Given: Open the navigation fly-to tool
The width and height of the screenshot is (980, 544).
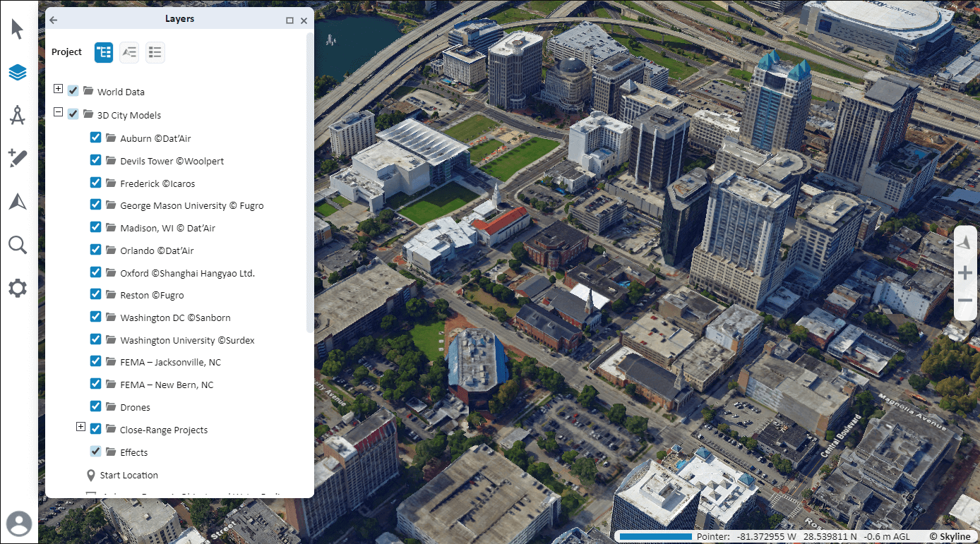Looking at the screenshot, I should pyautogui.click(x=17, y=201).
